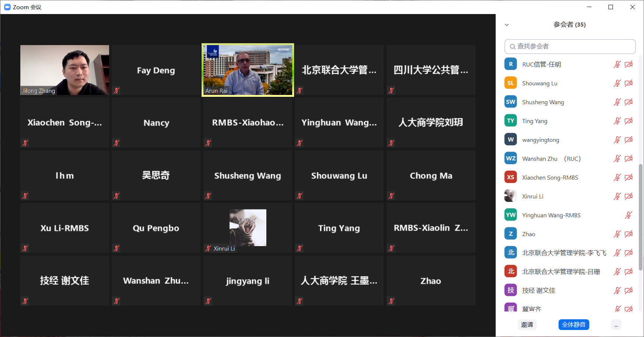
Task: Click the participant list scrollbar
Action: (x=641, y=218)
